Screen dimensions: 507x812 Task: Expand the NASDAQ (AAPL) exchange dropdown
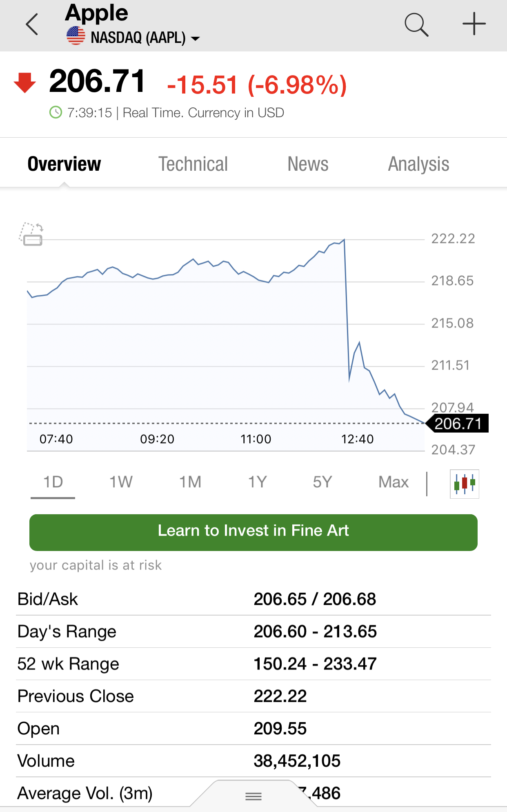point(196,38)
